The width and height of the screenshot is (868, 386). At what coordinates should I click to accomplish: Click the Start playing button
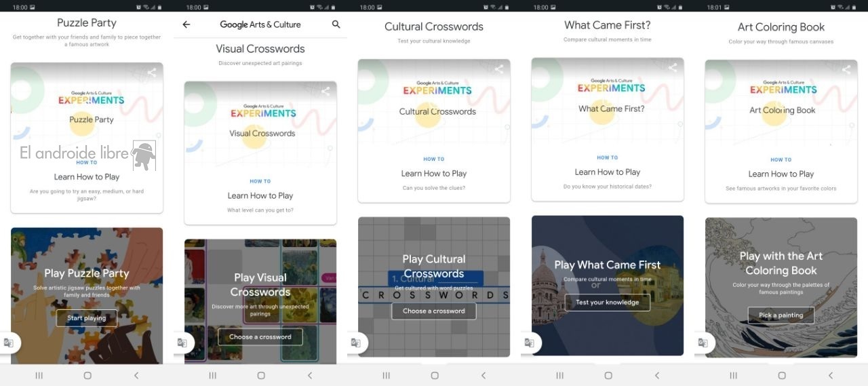[x=87, y=318]
